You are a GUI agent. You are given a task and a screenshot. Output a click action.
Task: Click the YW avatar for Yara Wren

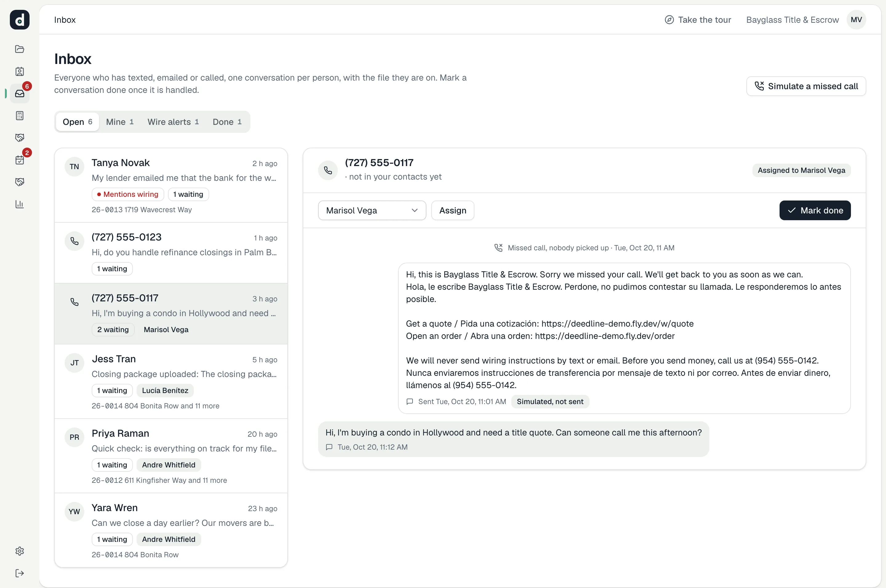74,511
